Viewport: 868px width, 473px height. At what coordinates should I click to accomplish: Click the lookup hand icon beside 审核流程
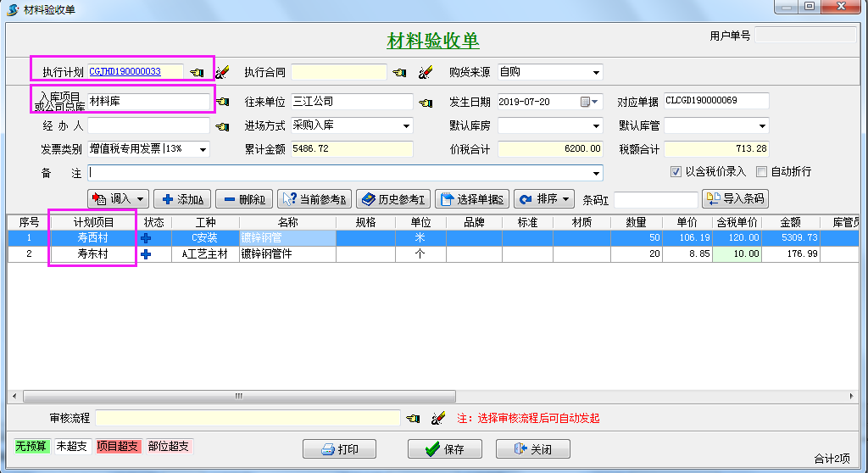coord(413,418)
